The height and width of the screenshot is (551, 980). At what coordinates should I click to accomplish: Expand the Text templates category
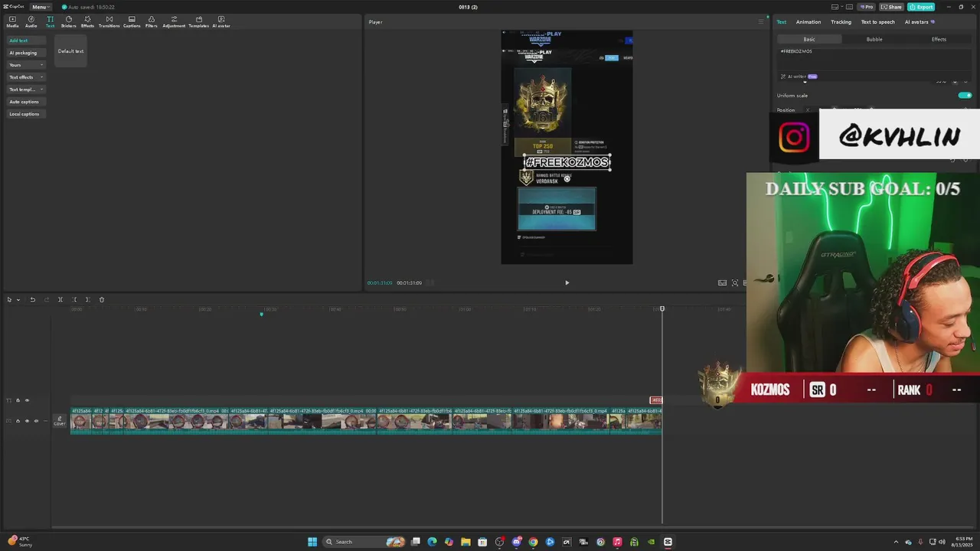click(x=26, y=90)
